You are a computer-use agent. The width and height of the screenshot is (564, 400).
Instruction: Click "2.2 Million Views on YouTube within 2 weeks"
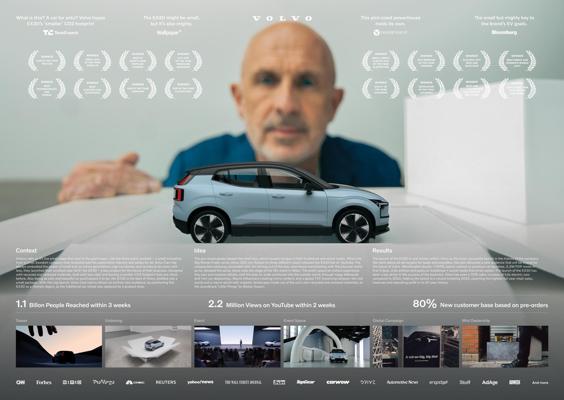coord(272,304)
